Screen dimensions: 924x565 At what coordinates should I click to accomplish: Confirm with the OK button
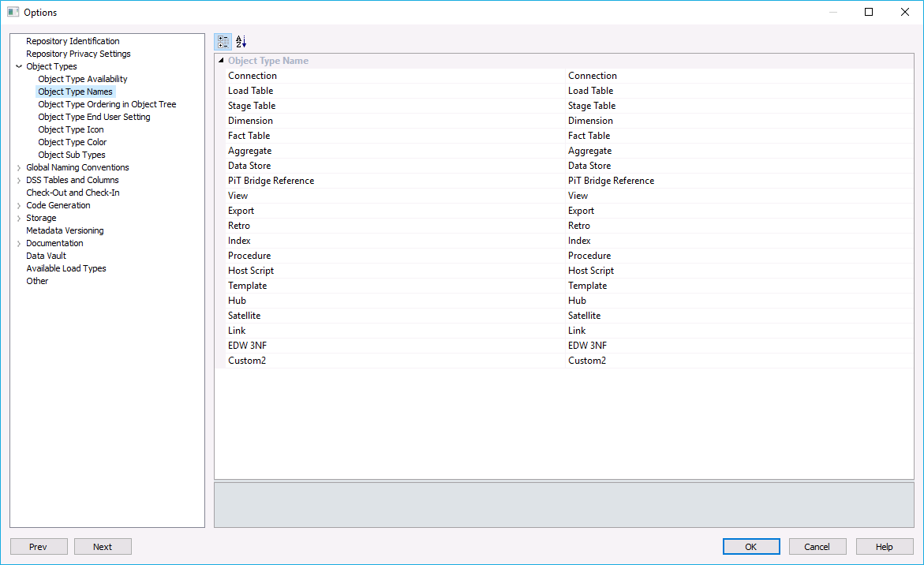(751, 547)
